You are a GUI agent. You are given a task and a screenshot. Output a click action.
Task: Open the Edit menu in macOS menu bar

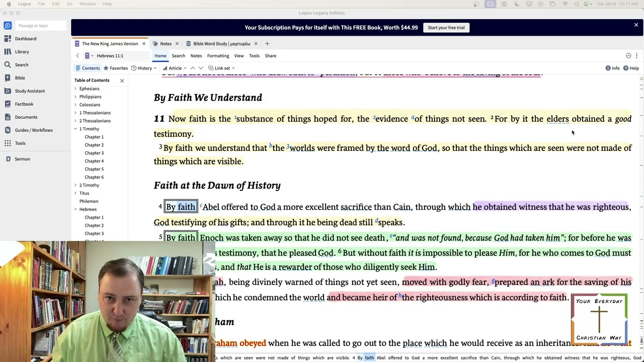click(56, 4)
